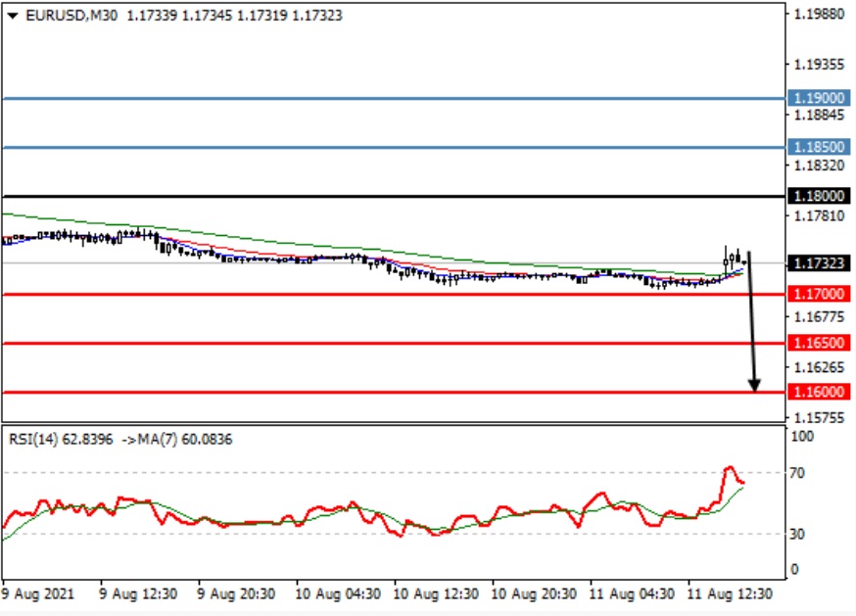This screenshot has width=856, height=616.
Task: Click the RSI scale value 0
Action: 794,570
